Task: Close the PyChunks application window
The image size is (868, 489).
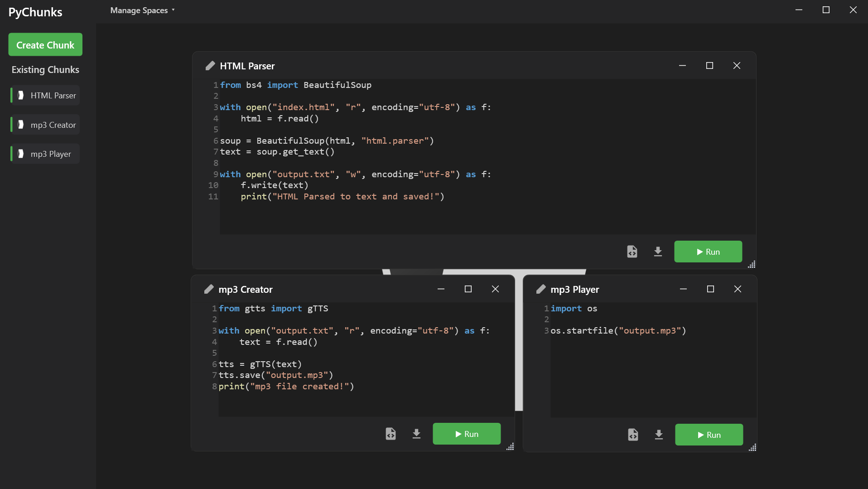Action: coord(853,10)
